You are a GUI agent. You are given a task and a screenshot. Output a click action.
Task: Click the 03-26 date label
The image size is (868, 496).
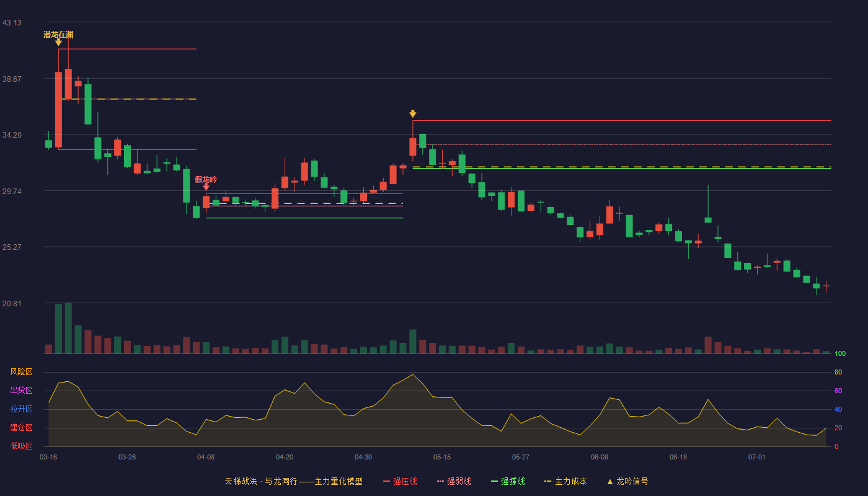point(127,457)
